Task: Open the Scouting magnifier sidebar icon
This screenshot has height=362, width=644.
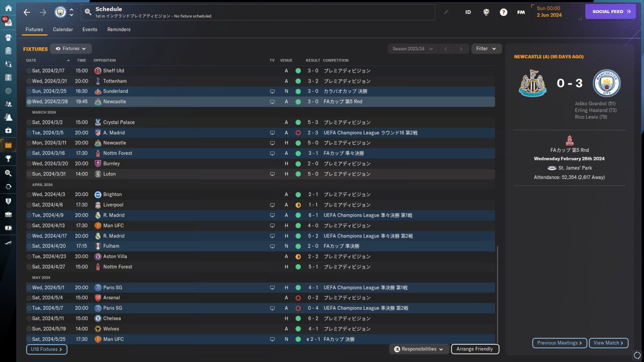Action: 8,173
